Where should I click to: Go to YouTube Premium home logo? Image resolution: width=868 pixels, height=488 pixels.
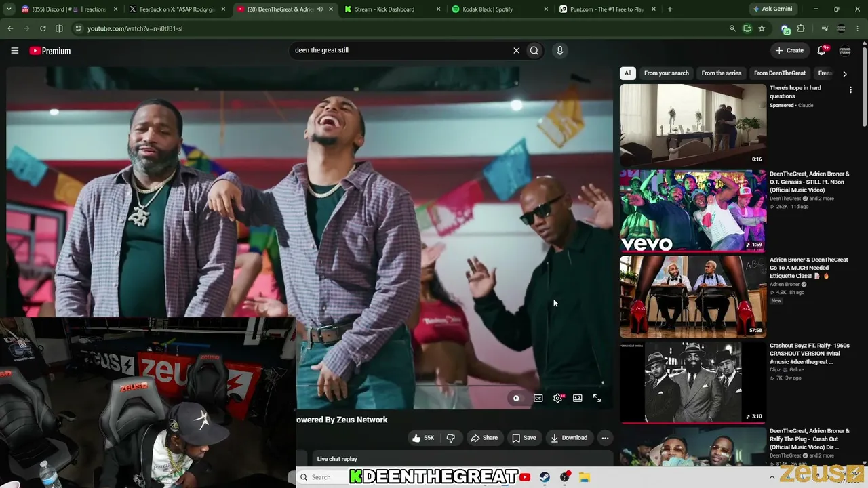50,51
